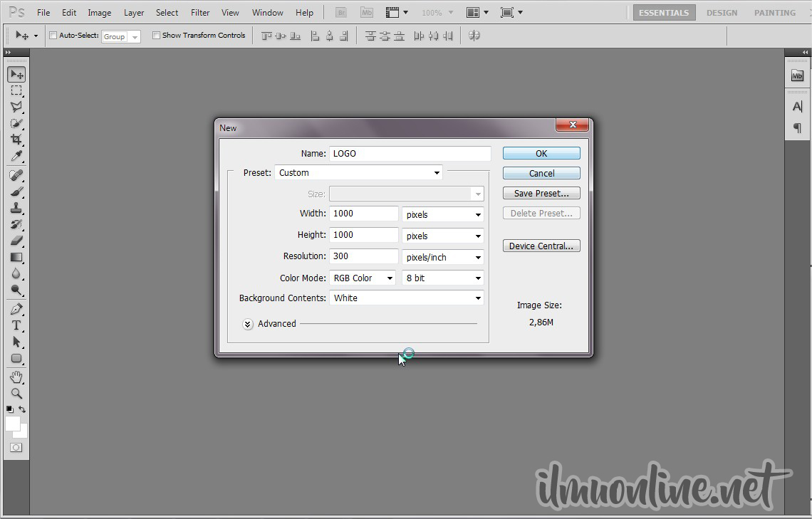Click the foreground color swatch
The width and height of the screenshot is (812, 519).
tap(12, 424)
